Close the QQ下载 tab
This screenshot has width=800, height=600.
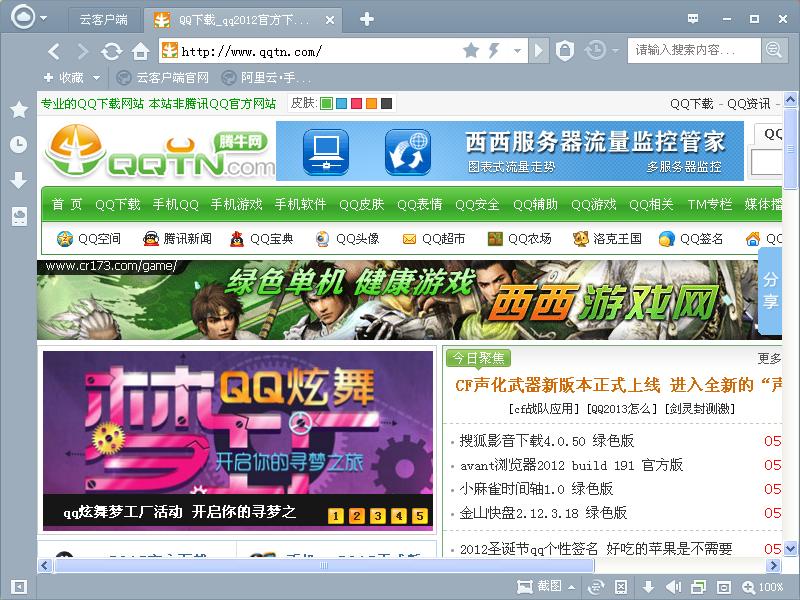click(330, 20)
